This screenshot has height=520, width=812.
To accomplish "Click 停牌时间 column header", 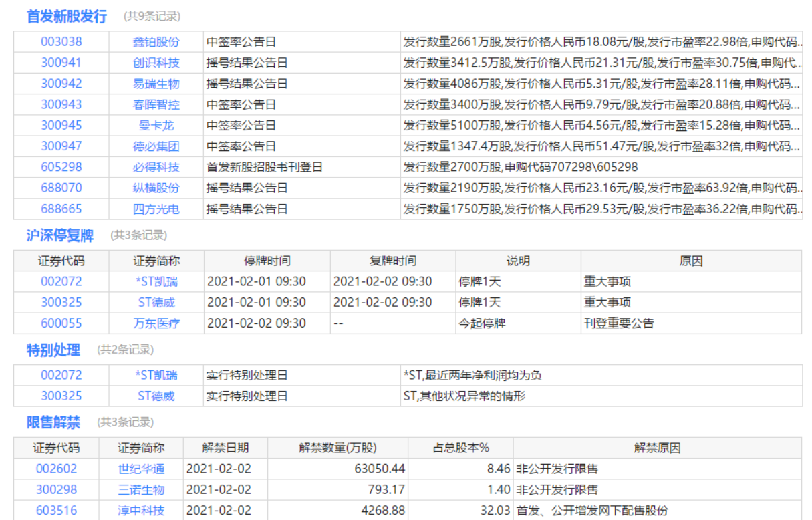I will (267, 261).
